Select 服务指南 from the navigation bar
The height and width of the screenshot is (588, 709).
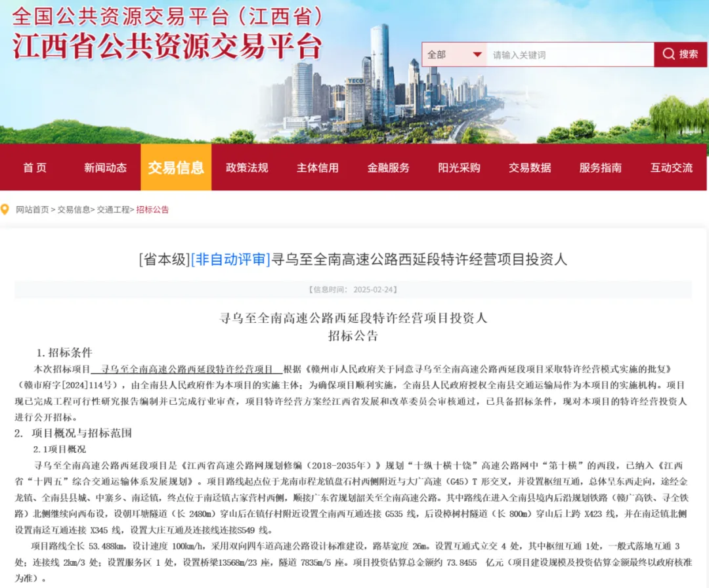(x=601, y=167)
